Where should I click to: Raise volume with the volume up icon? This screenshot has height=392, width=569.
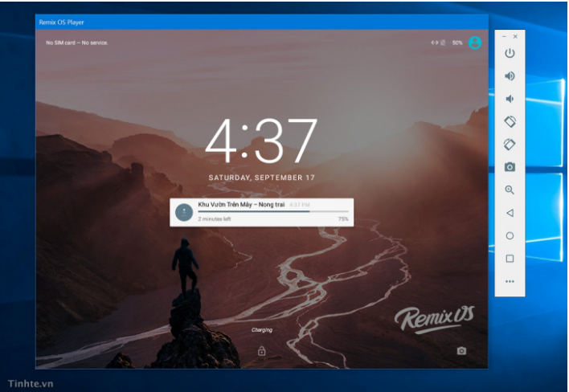pyautogui.click(x=510, y=76)
